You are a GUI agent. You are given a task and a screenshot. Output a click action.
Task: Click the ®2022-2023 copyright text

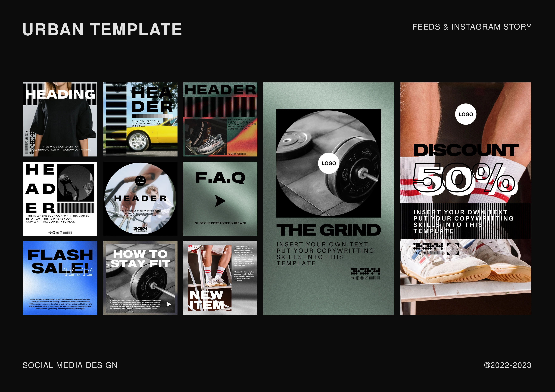tap(507, 365)
